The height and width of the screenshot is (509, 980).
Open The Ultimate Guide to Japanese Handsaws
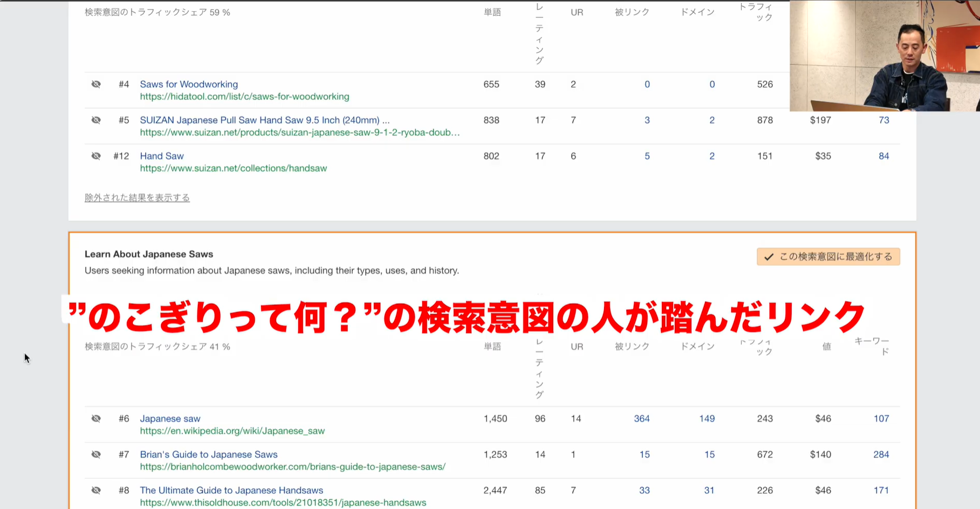pos(231,490)
